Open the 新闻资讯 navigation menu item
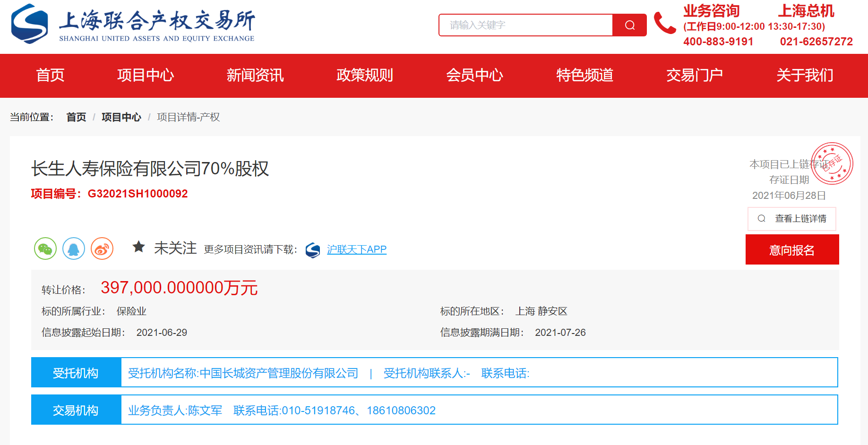Viewport: 868px width, 445px height. coord(255,75)
